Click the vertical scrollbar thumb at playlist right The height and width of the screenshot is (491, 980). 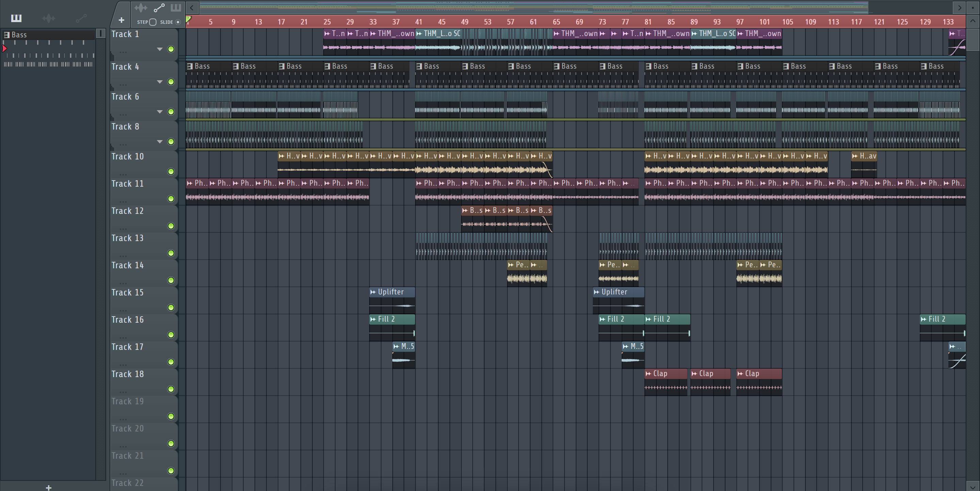click(973, 39)
